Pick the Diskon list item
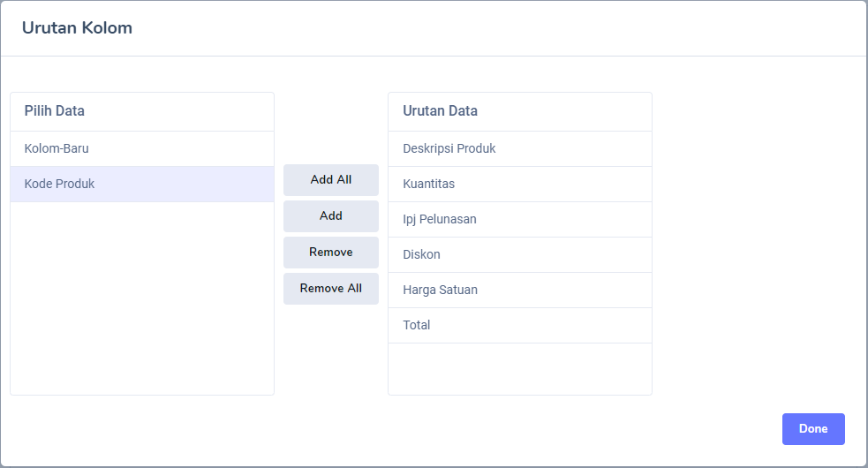This screenshot has height=468, width=868. 519,254
